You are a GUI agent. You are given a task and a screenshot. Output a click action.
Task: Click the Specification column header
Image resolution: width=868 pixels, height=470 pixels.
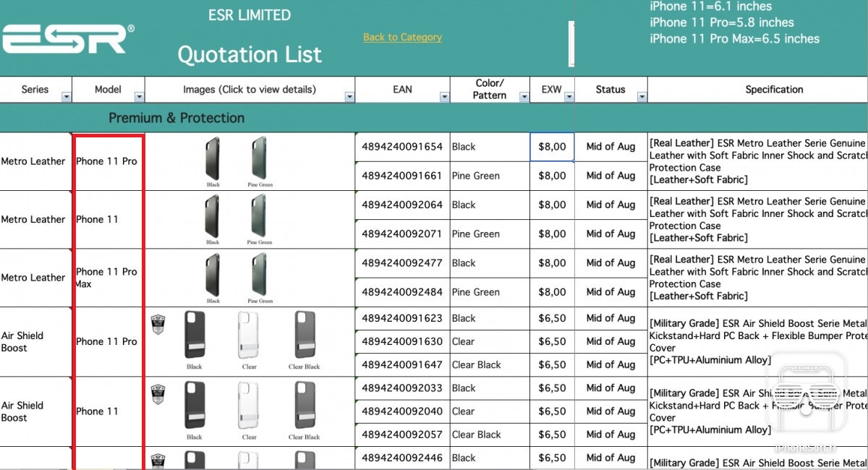pos(774,90)
